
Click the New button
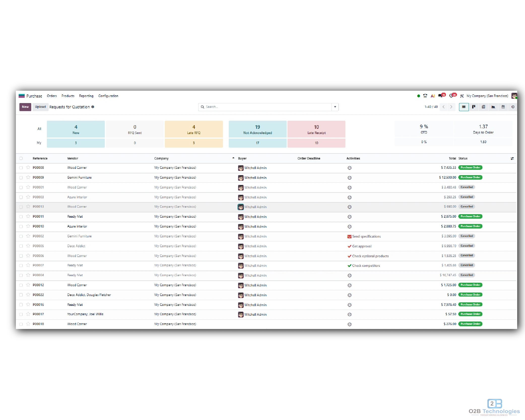coord(25,107)
